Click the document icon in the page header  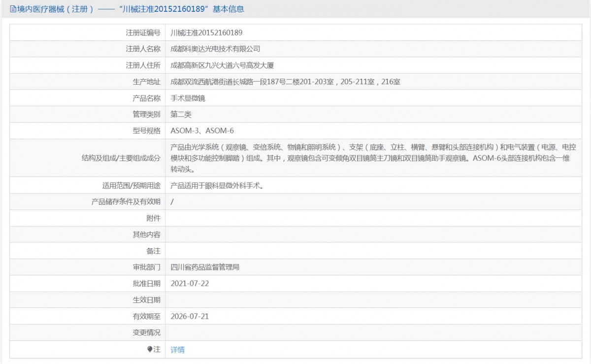click(13, 9)
